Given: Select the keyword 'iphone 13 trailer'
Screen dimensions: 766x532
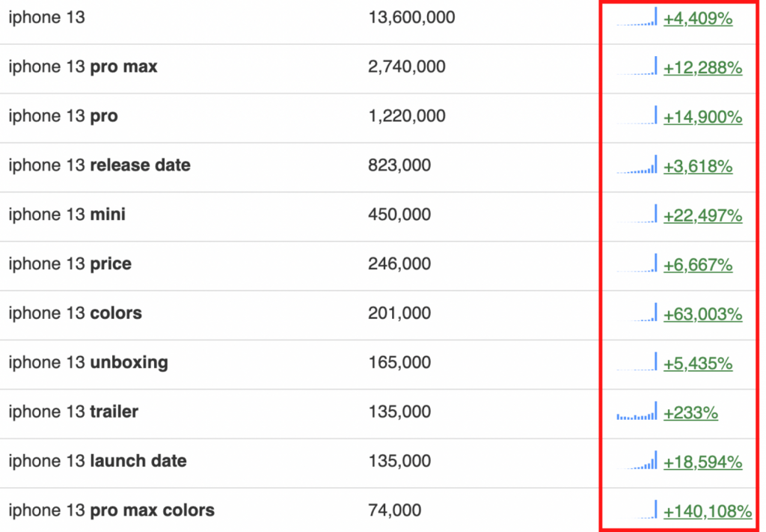Looking at the screenshot, I should point(73,412).
